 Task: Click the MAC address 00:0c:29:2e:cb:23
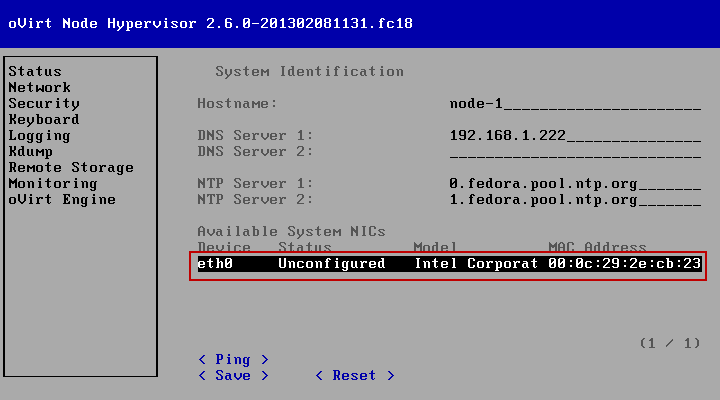point(624,264)
